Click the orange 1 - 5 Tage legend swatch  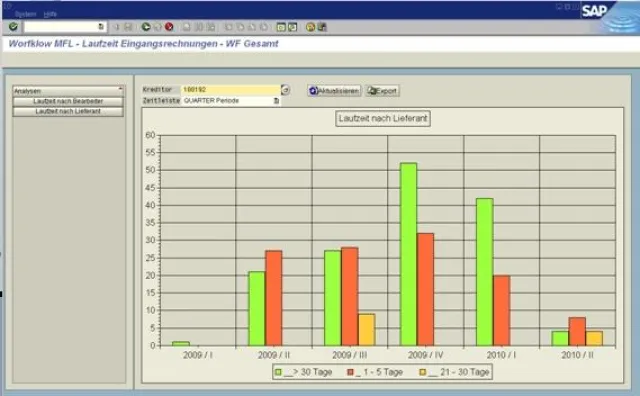click(350, 372)
